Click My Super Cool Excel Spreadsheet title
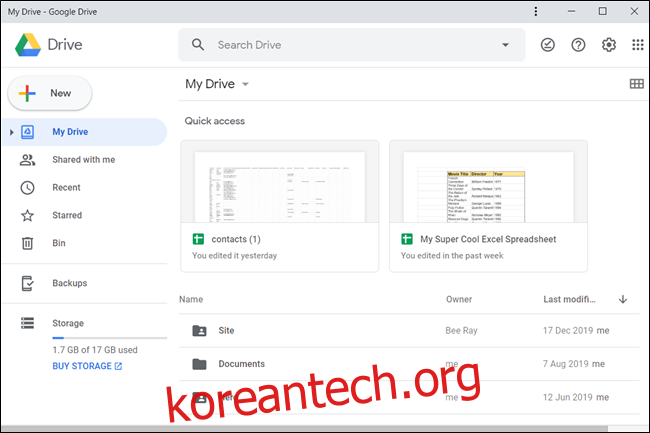 click(488, 239)
